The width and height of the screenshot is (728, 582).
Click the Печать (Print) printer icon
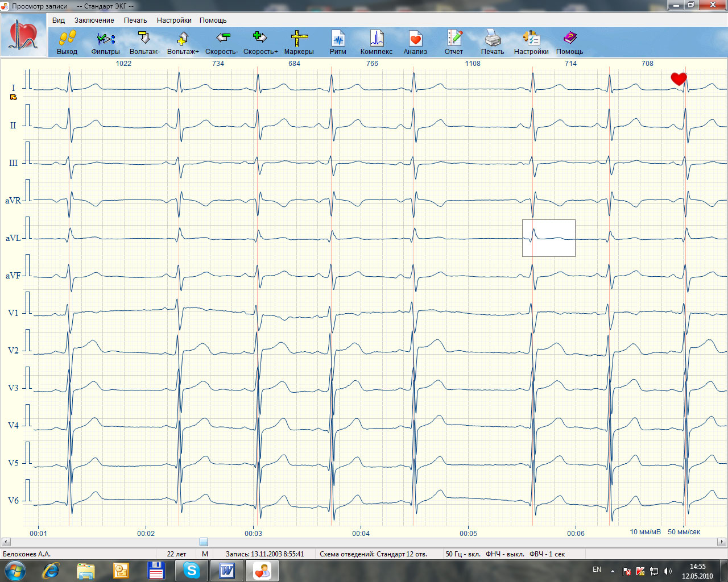[493, 39]
